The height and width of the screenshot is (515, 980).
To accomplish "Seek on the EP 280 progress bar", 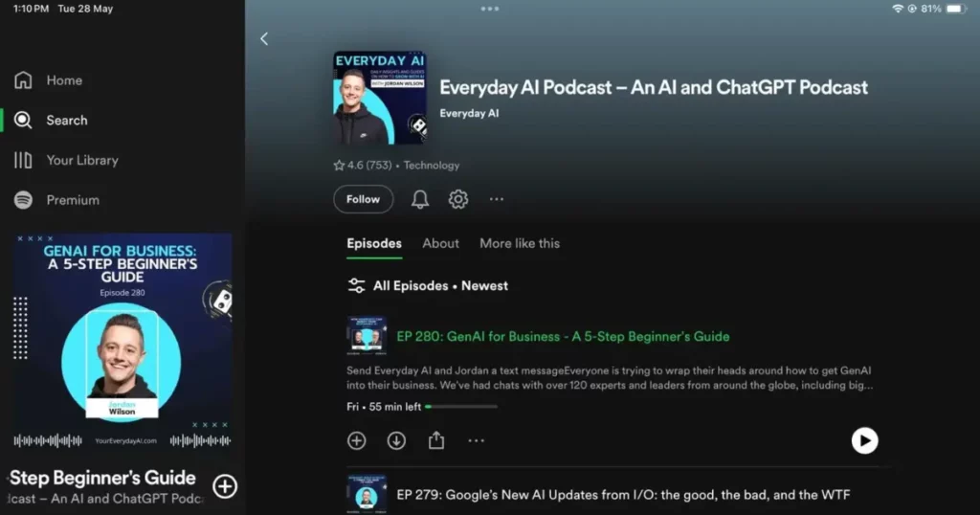I will (x=461, y=407).
